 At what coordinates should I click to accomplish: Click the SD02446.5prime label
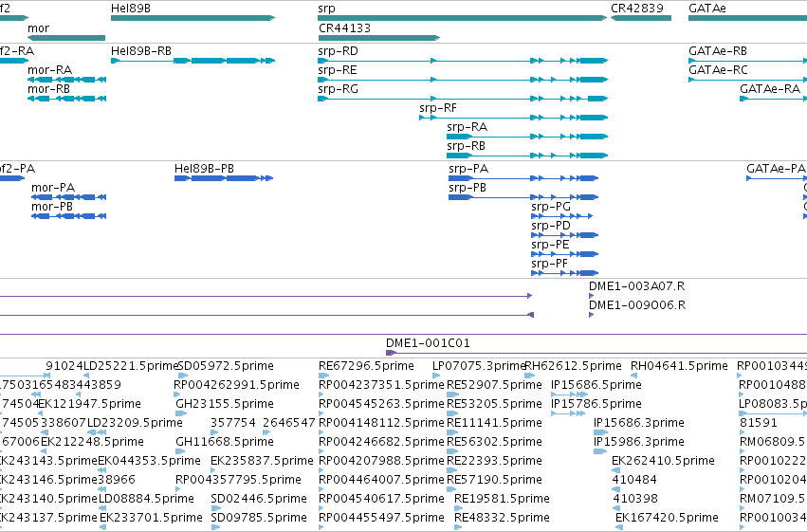coord(258,499)
